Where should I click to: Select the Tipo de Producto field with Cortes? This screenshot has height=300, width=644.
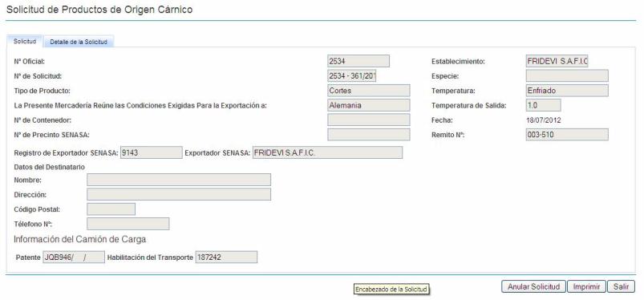coord(368,91)
